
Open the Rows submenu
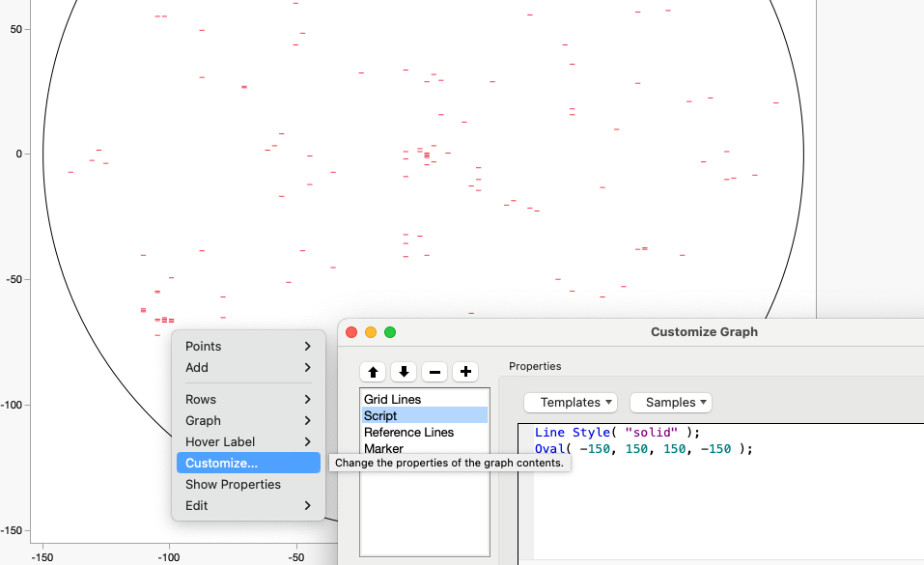coord(248,399)
